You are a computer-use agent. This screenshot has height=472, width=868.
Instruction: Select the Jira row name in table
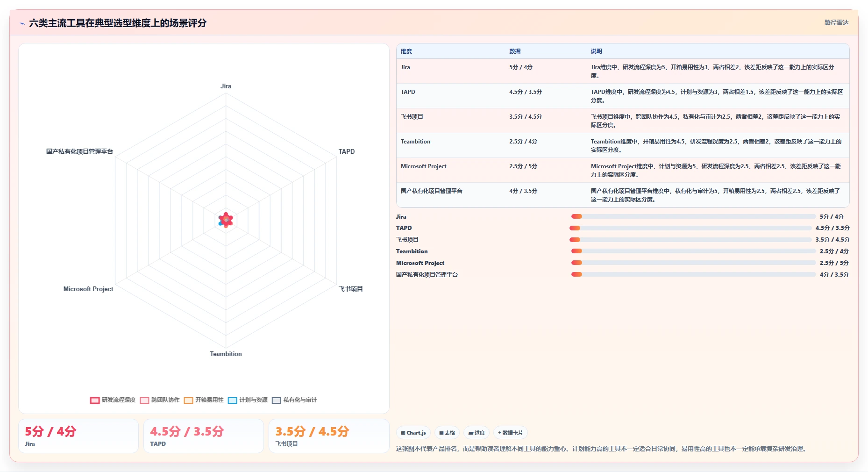(406, 67)
